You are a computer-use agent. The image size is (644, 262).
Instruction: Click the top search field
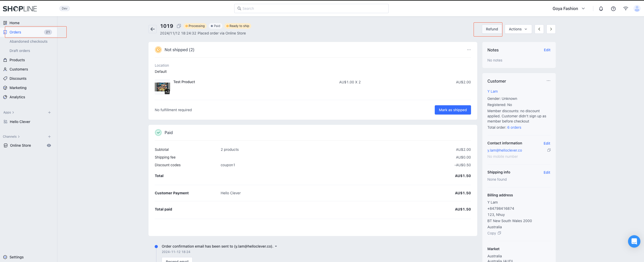(x=311, y=8)
